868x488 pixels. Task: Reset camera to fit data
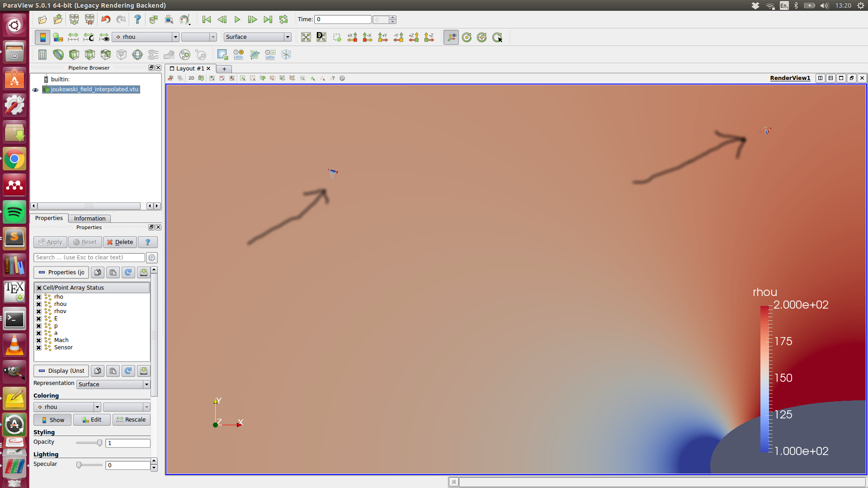pyautogui.click(x=306, y=37)
